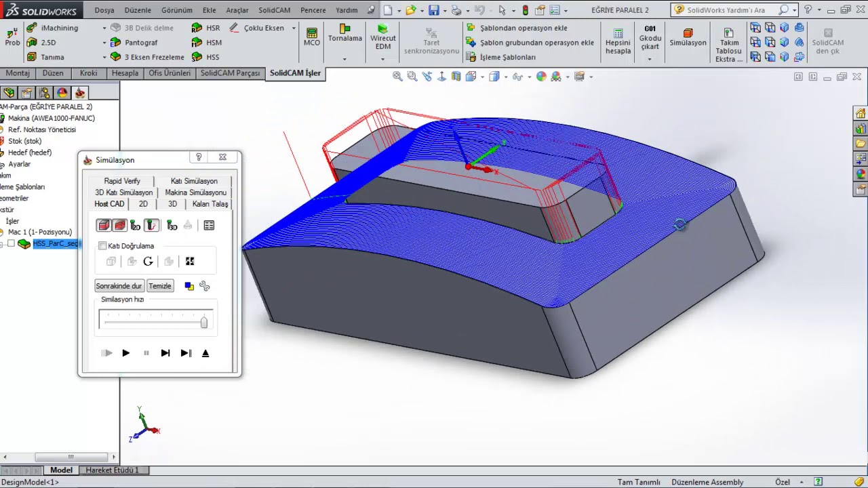Expand the Çoklu Eksen dropdown arrow
This screenshot has height=488, width=868.
pos(294,28)
